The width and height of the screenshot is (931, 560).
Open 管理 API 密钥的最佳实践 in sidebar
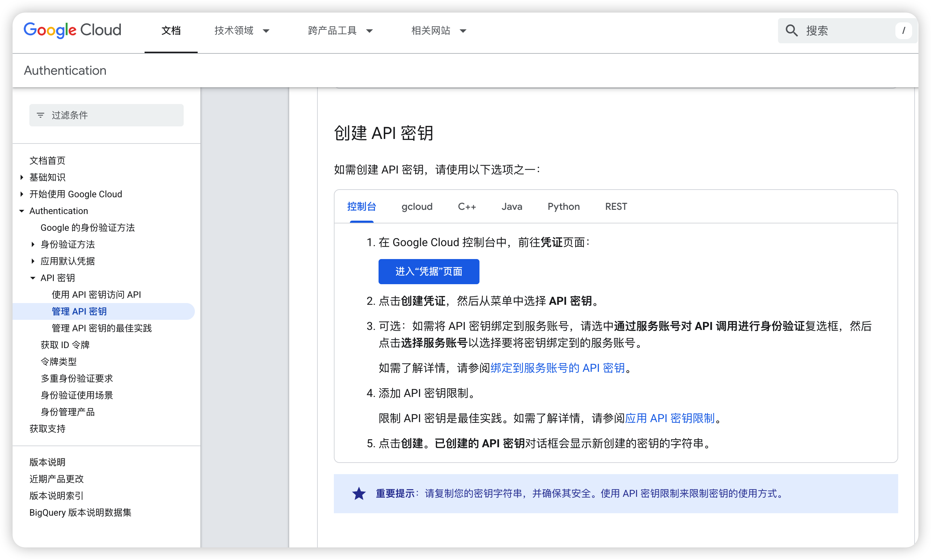[102, 328]
